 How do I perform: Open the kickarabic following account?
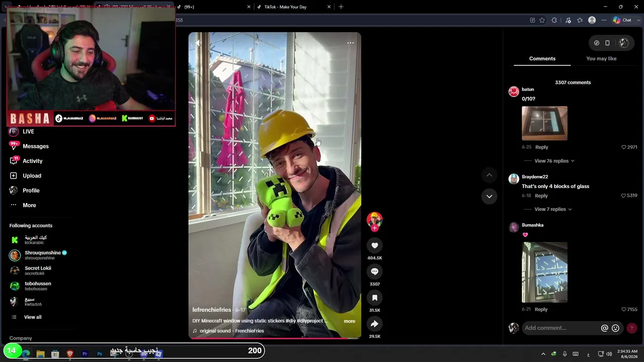tap(28, 240)
